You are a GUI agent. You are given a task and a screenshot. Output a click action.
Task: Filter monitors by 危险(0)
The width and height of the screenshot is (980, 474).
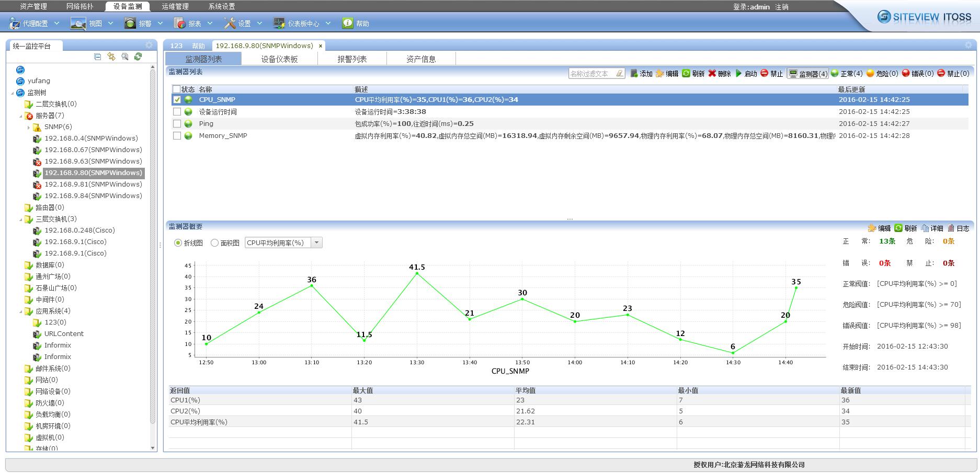click(882, 74)
